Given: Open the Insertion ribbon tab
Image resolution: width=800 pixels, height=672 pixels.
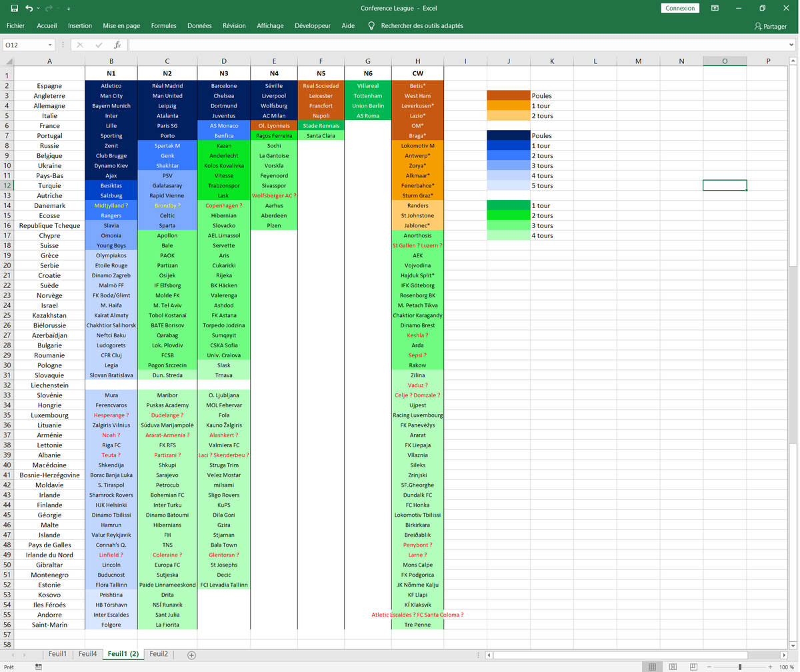Looking at the screenshot, I should pos(80,26).
